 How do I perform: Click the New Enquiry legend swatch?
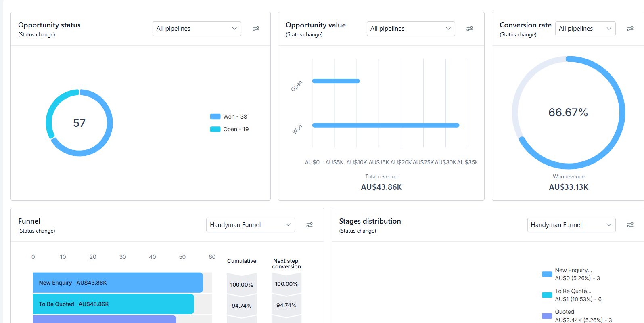coord(547,274)
